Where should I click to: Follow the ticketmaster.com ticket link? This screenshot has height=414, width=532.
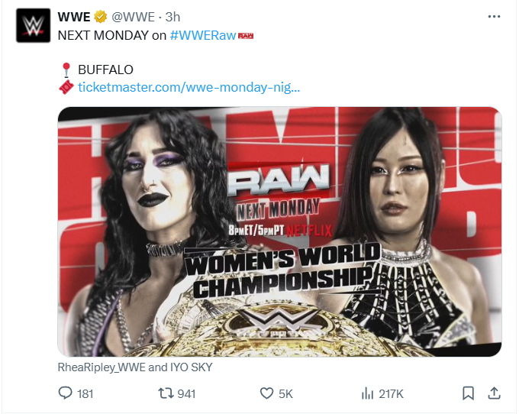click(x=189, y=87)
